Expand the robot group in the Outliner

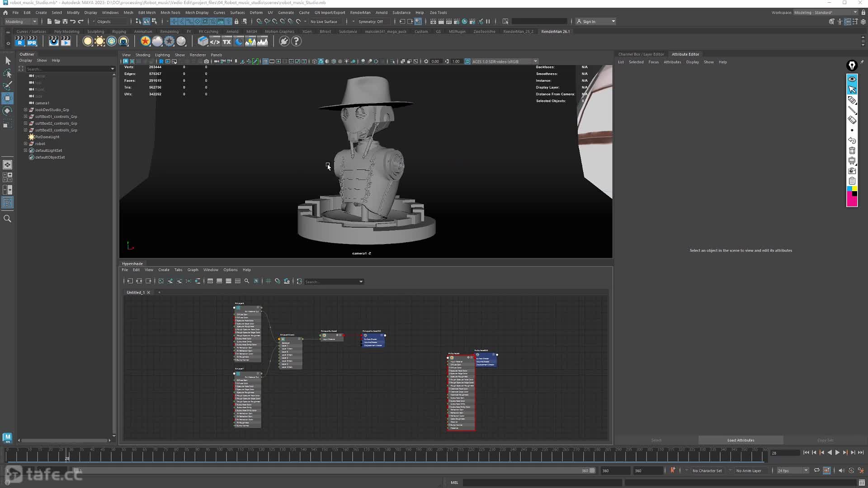coord(26,144)
